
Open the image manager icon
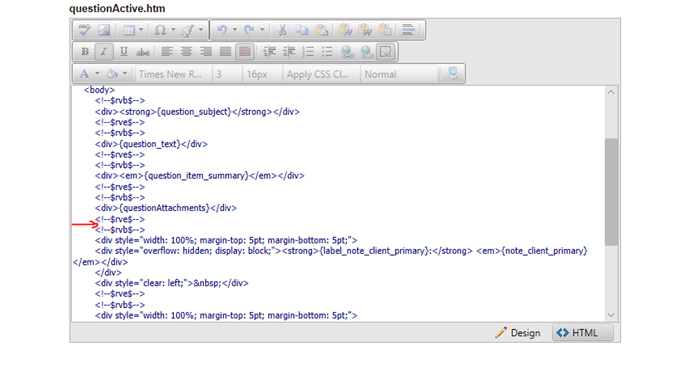pos(104,30)
